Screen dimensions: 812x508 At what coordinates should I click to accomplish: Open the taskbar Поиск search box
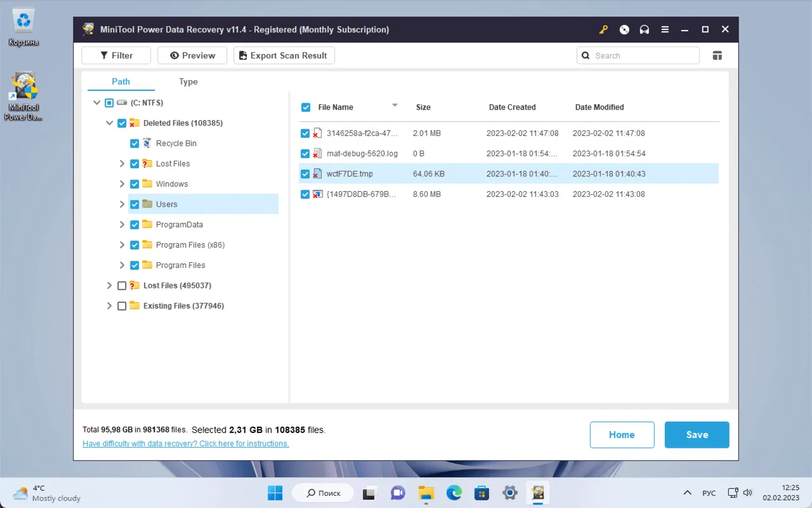point(322,493)
